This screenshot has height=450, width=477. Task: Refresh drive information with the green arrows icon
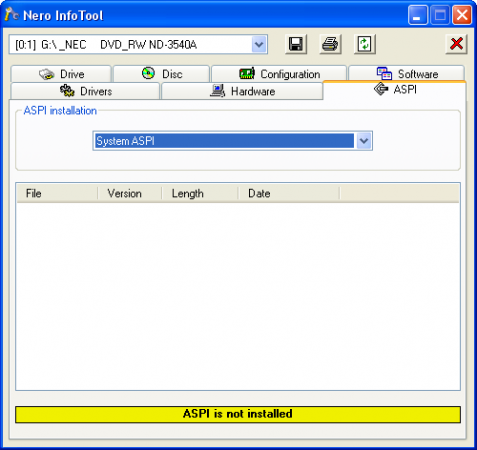(365, 44)
